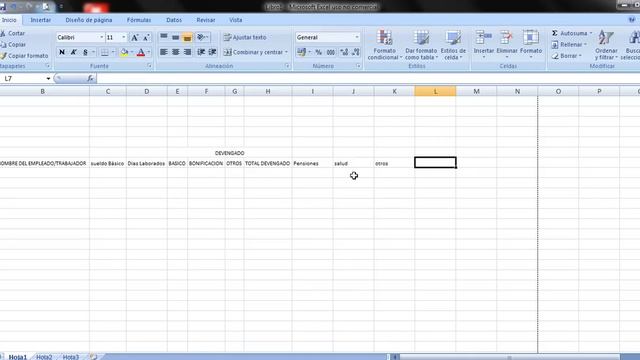640x360 pixels.
Task: Expand Fuente dialog launcher
Action: (149, 66)
